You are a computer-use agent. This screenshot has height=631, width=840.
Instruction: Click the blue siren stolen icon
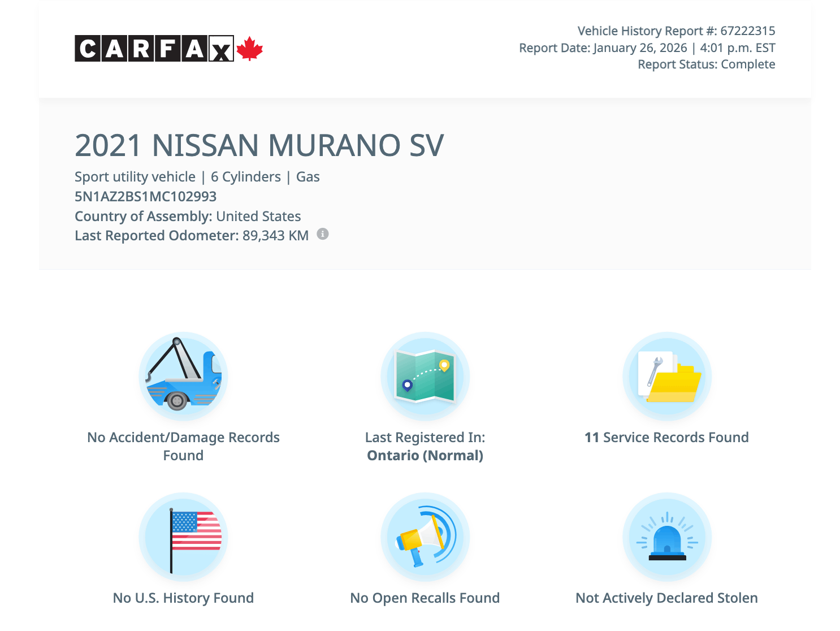[667, 537]
